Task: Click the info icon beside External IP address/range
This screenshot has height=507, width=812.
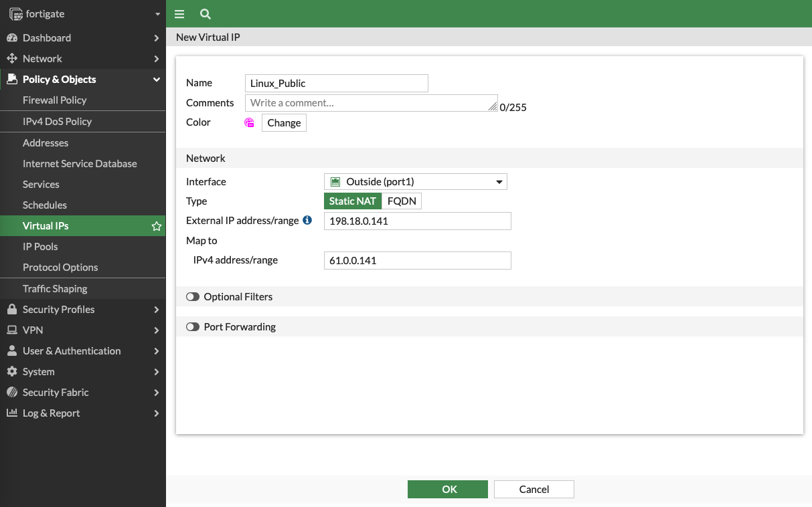Action: [x=307, y=220]
